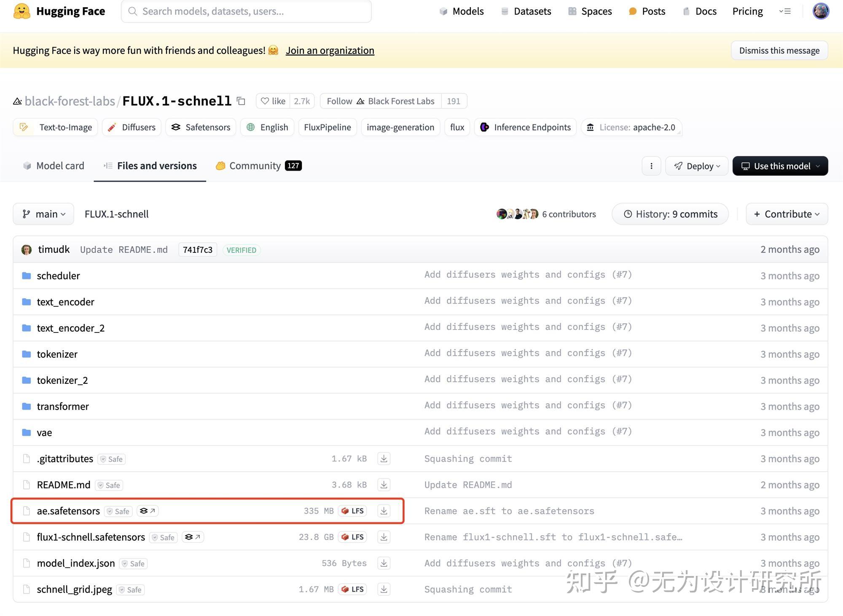Click the Hugging Face logo

coord(23,11)
